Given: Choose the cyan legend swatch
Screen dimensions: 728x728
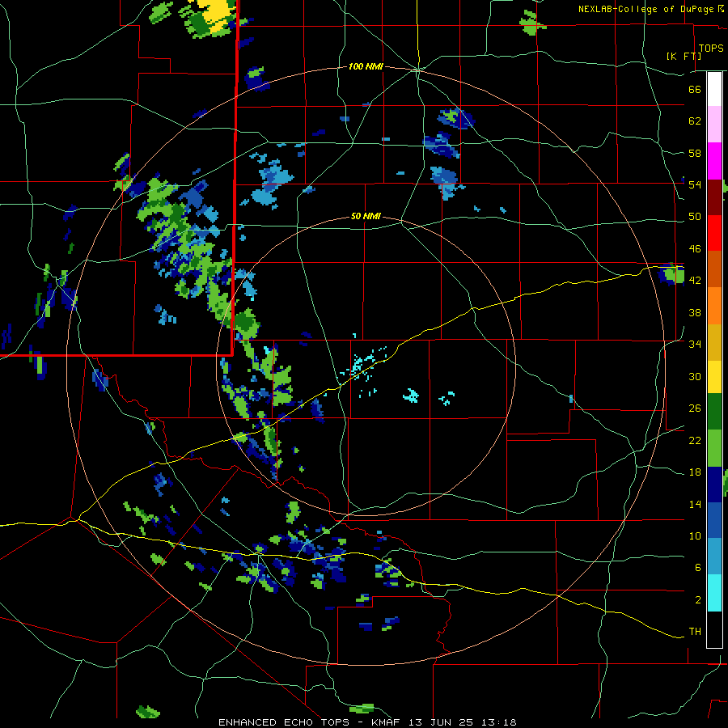Looking at the screenshot, I should [x=714, y=594].
